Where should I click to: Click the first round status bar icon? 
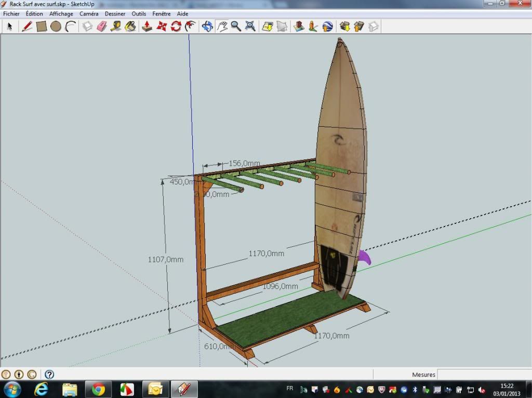(6, 374)
